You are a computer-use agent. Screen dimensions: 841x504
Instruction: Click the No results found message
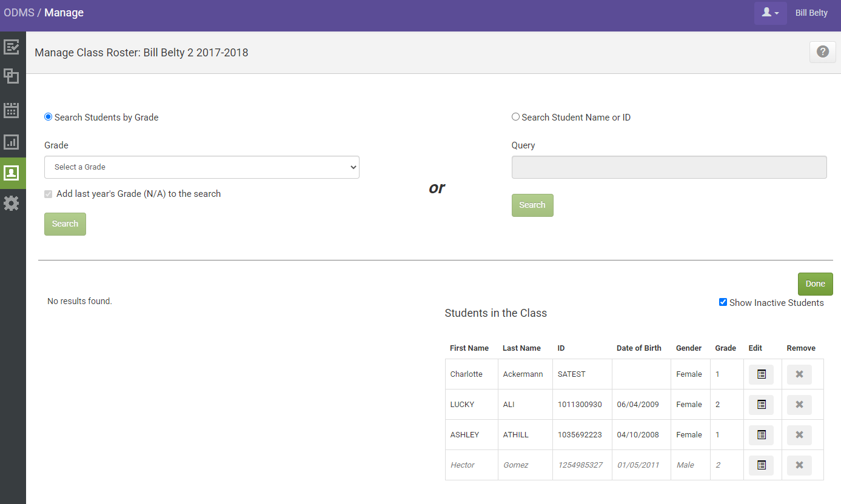click(x=79, y=301)
